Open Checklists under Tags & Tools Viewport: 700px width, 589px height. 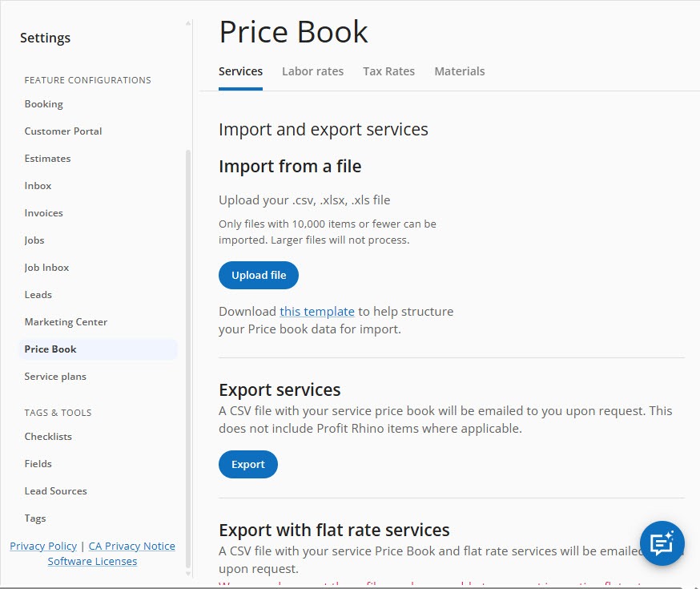click(x=48, y=437)
